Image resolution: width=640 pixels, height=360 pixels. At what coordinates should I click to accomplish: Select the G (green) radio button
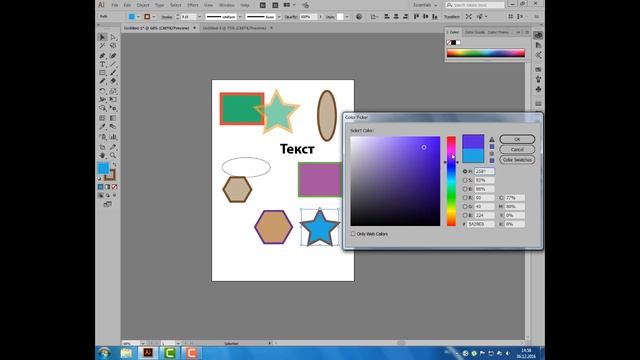465,207
